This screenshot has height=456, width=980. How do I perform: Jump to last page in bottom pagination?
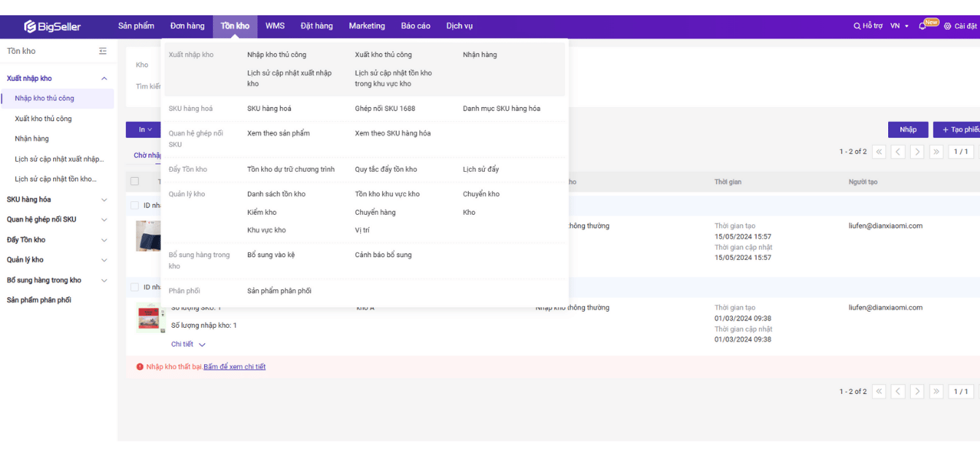coord(936,391)
